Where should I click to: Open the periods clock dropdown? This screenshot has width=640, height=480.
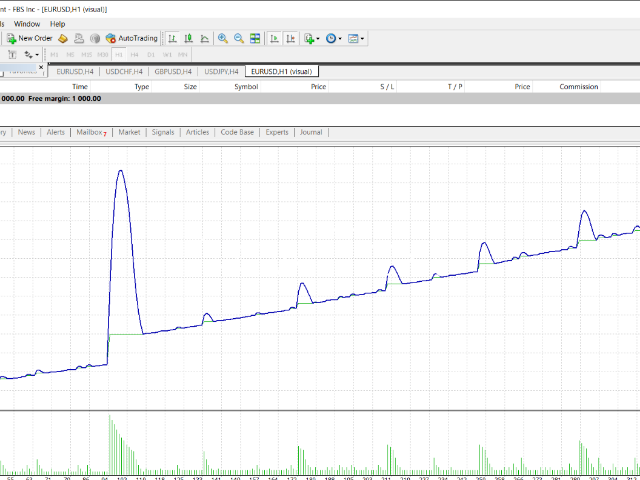pos(333,38)
